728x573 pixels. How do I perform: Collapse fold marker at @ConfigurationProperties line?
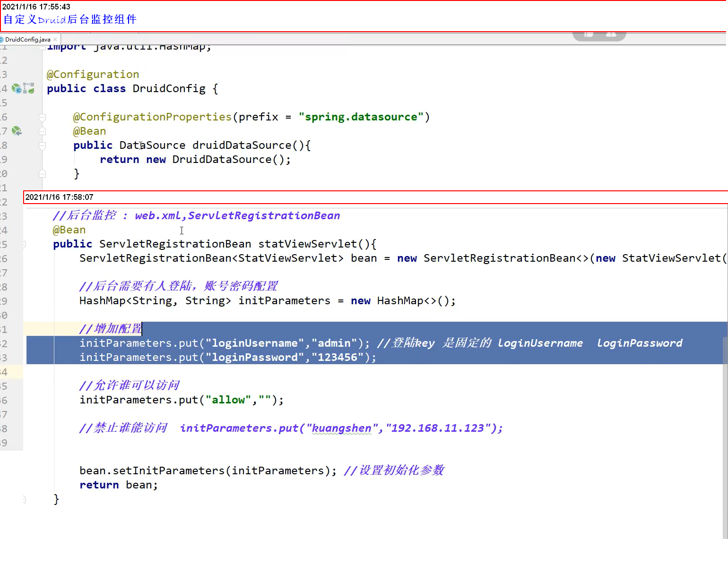click(42, 117)
